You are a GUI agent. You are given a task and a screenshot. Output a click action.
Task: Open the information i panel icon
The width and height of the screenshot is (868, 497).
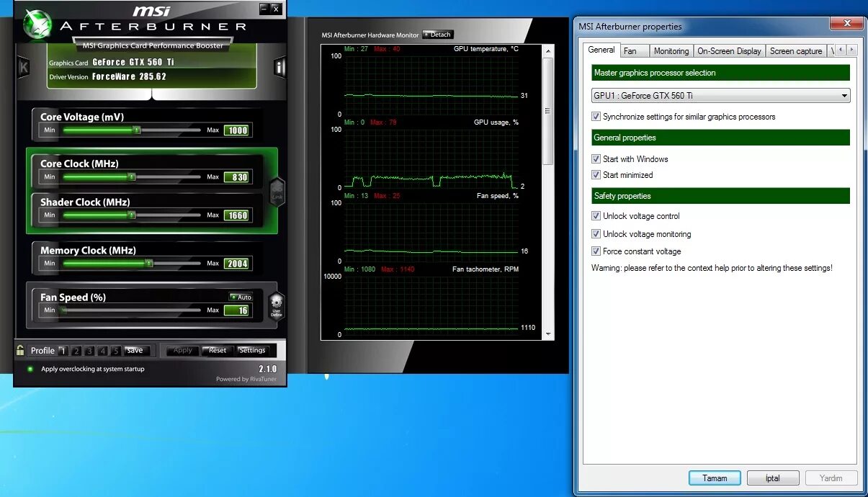click(x=280, y=68)
